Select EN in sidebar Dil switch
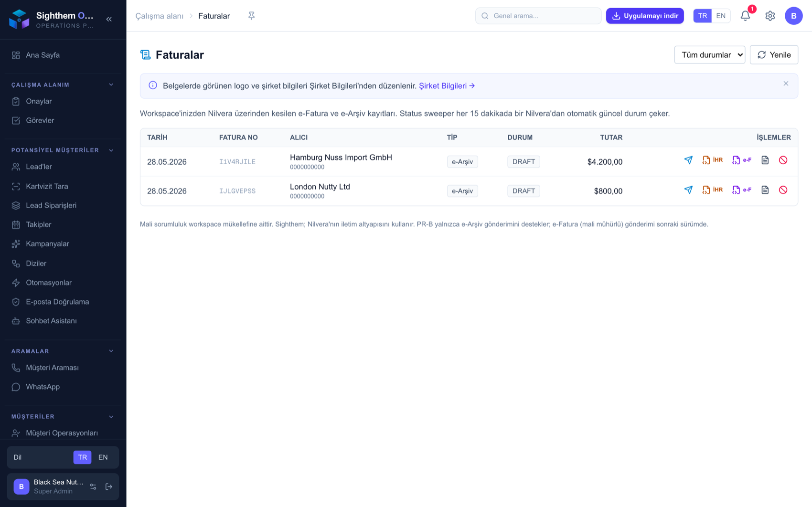The height and width of the screenshot is (507, 812). [103, 457]
